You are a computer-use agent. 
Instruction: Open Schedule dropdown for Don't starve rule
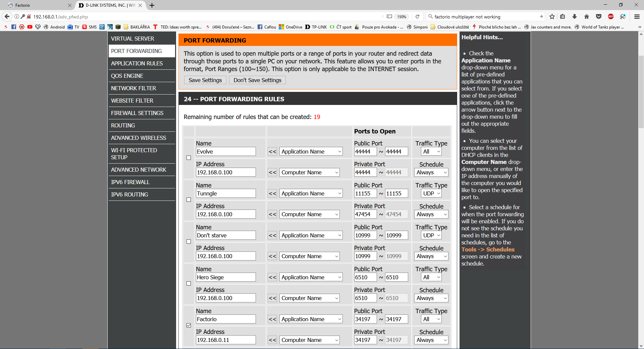pyautogui.click(x=431, y=256)
